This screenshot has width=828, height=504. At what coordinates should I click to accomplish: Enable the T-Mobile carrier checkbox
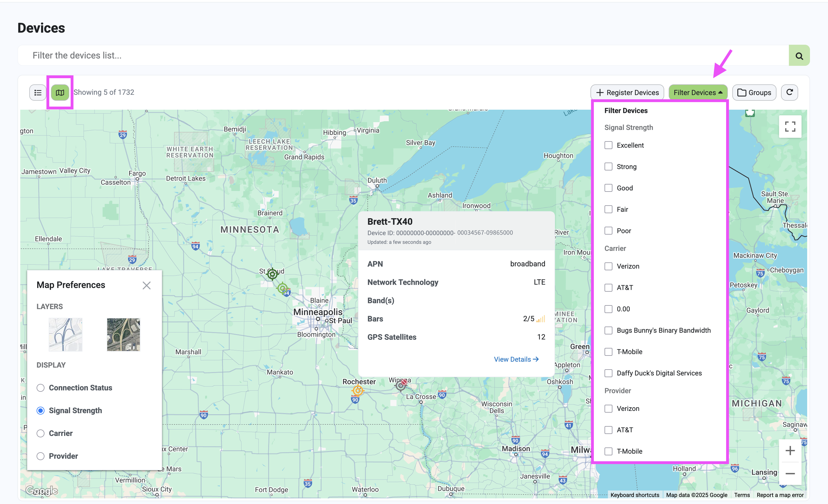pos(608,352)
